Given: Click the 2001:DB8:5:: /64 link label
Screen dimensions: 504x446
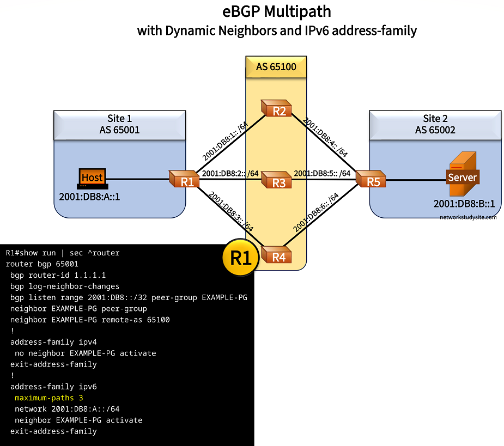Looking at the screenshot, I should tap(321, 173).
